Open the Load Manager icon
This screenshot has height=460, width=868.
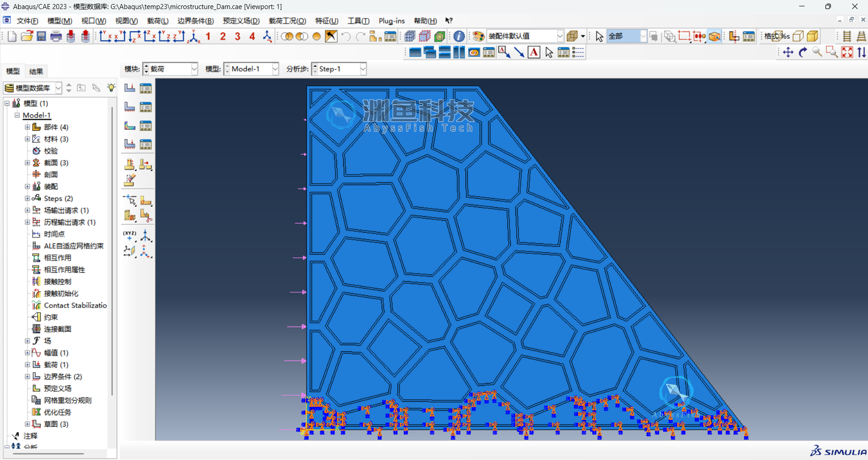coord(146,88)
